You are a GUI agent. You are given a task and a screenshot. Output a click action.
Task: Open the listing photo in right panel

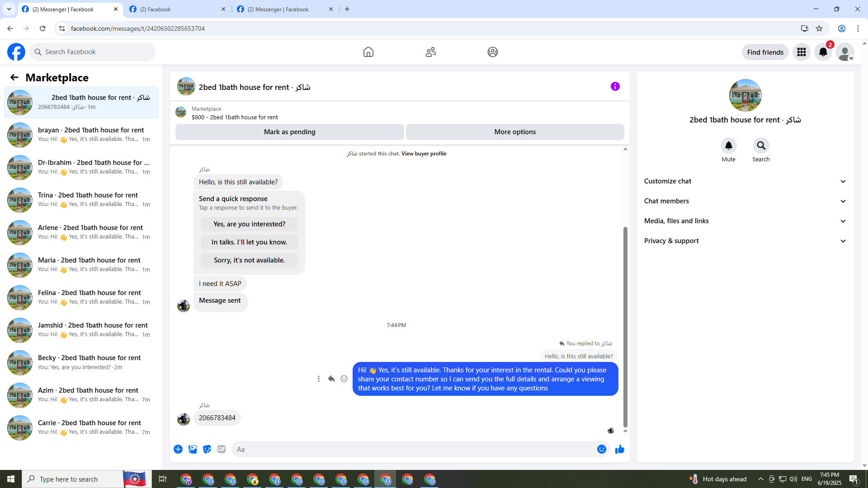coord(745,95)
